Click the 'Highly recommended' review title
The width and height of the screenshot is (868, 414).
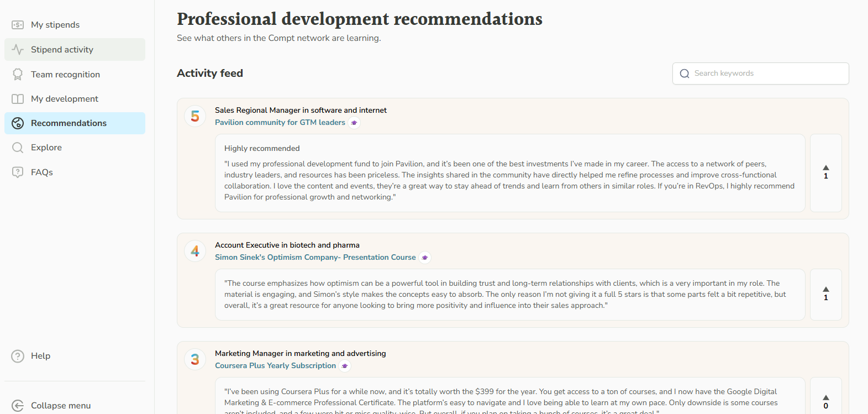262,149
